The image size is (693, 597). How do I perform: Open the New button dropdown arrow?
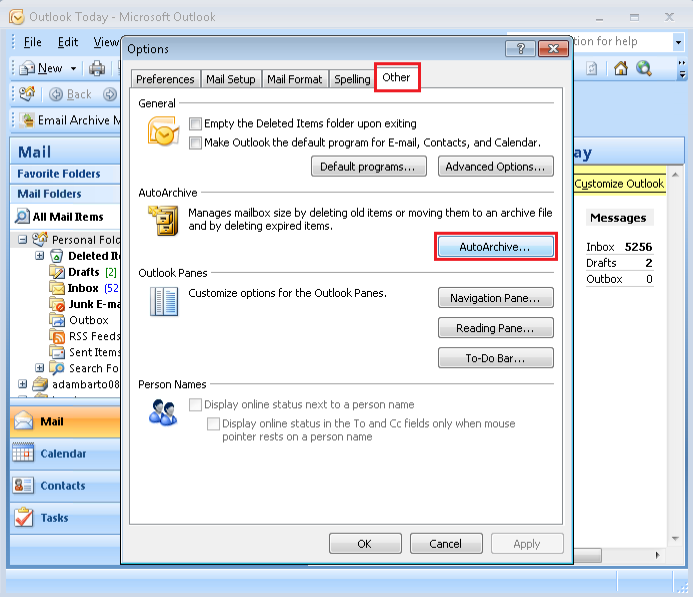point(74,68)
